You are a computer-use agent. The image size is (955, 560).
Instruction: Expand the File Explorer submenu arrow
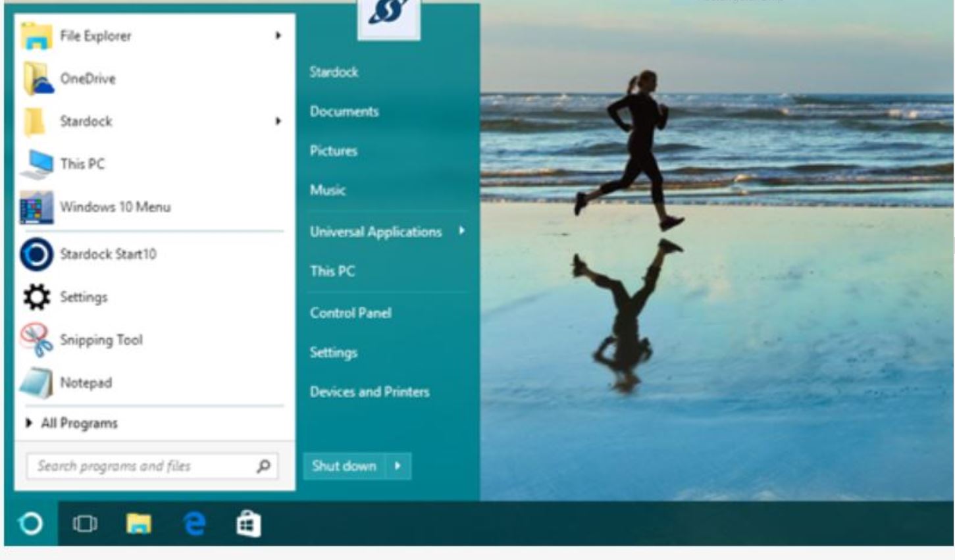click(x=278, y=36)
